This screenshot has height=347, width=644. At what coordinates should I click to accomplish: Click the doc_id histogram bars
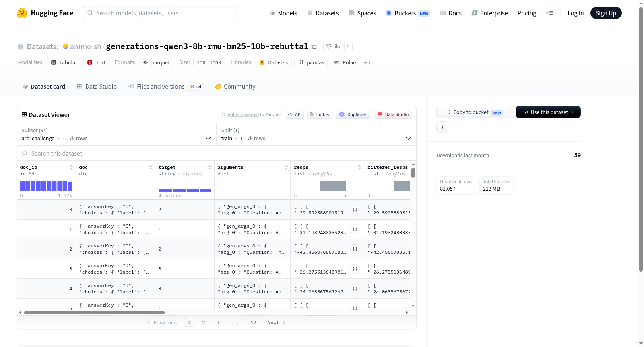click(46, 186)
